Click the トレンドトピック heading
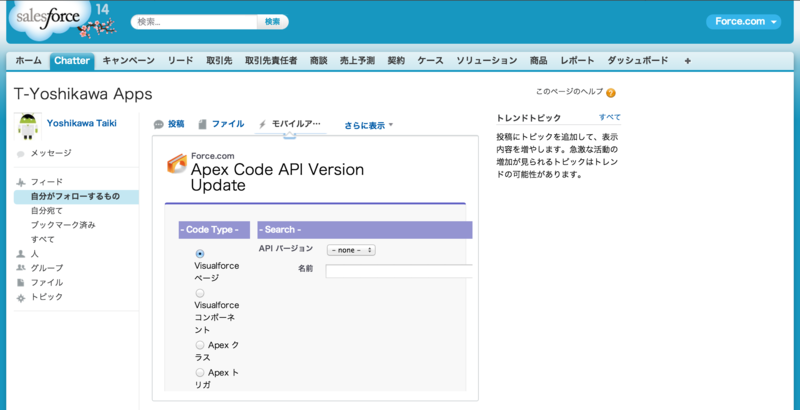Screen dimensions: 800x410 point(529,118)
